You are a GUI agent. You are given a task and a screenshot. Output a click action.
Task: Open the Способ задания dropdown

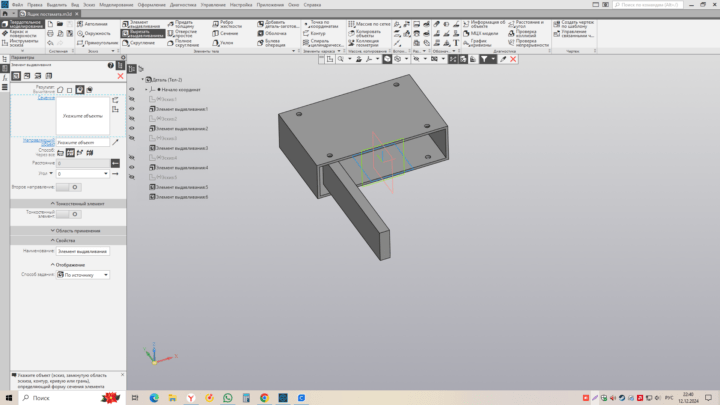click(x=83, y=274)
